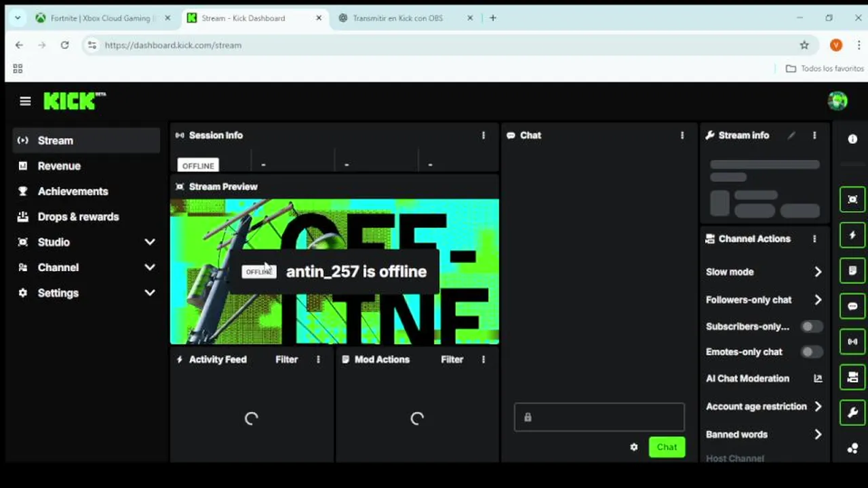Click the Chrome profile V avatar
The height and width of the screenshot is (488, 868).
836,45
